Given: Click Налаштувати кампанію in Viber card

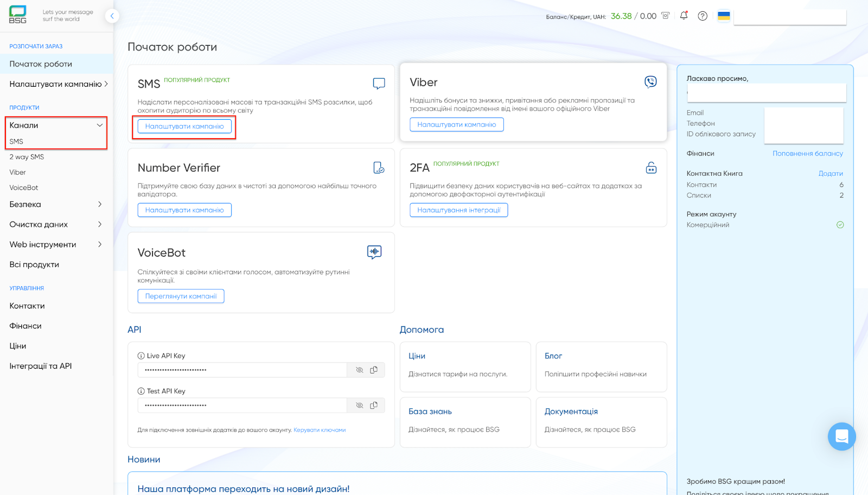Looking at the screenshot, I should pyautogui.click(x=457, y=125).
